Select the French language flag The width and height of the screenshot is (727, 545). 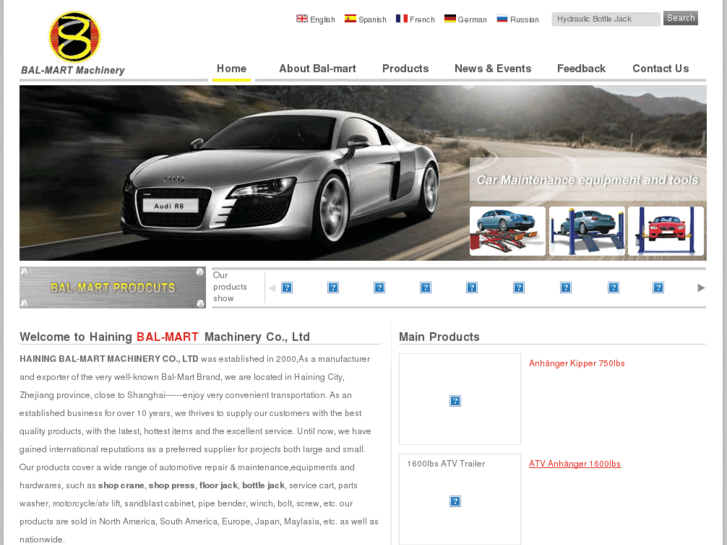[402, 19]
